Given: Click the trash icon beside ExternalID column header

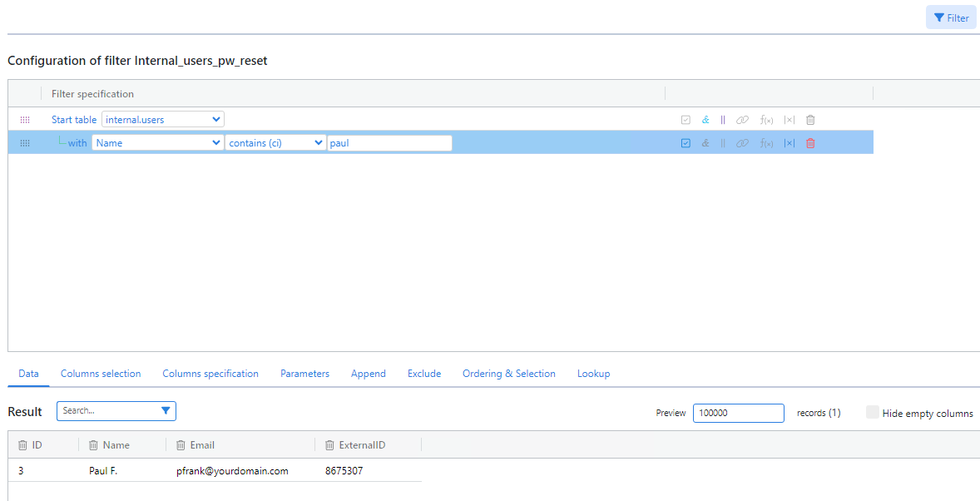Looking at the screenshot, I should (x=330, y=445).
